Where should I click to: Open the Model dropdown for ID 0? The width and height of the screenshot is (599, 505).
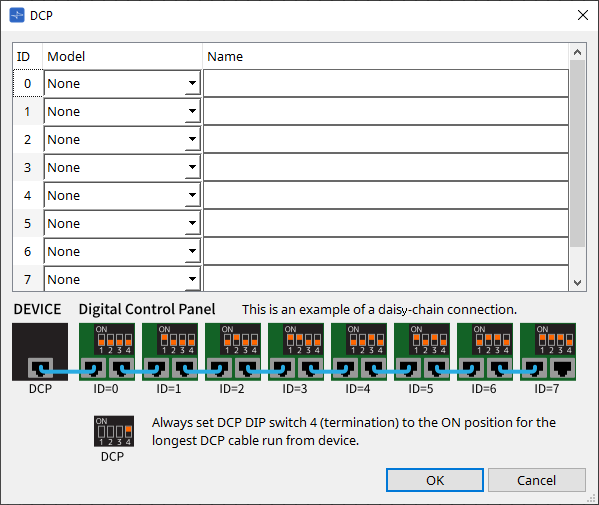coord(122,83)
